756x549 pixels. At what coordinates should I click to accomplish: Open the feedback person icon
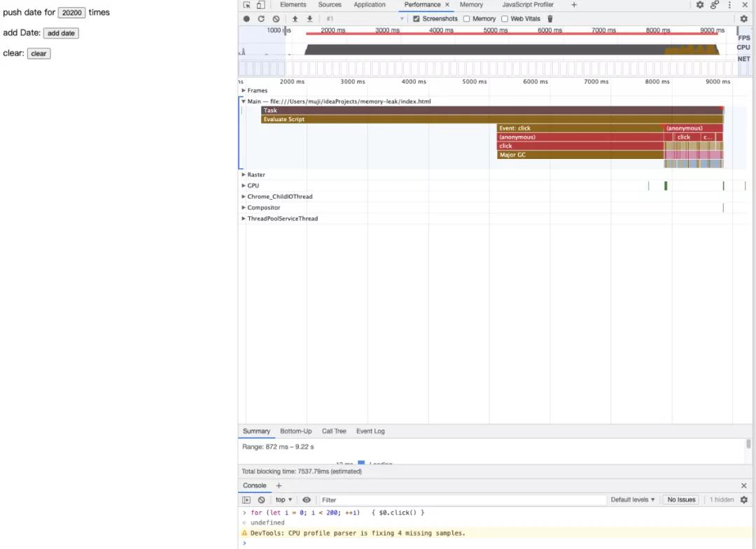pyautogui.click(x=715, y=5)
